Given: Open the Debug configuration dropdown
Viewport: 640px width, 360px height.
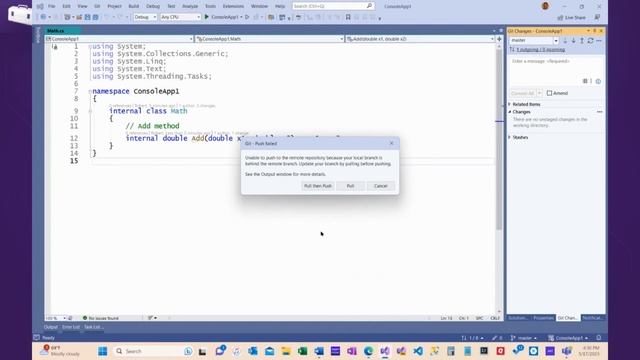Looking at the screenshot, I should pyautogui.click(x=145, y=17).
